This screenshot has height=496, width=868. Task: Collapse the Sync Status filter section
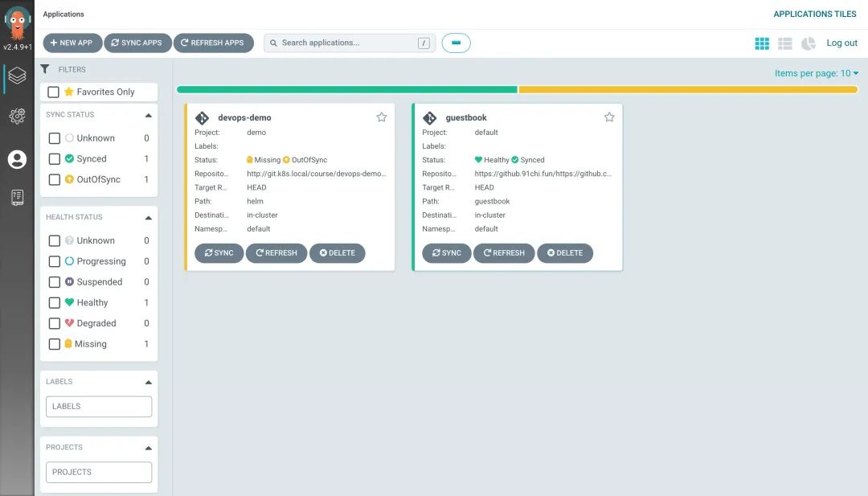tap(149, 115)
